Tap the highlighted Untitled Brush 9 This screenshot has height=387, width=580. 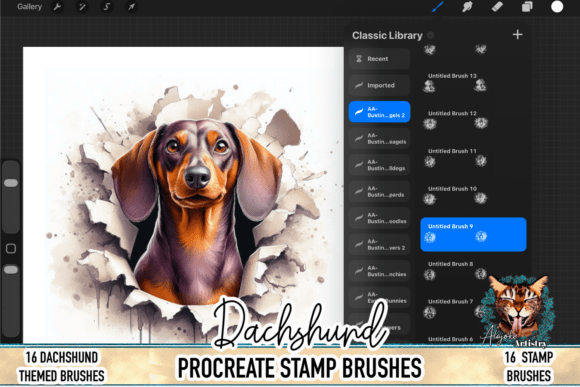pyautogui.click(x=473, y=234)
